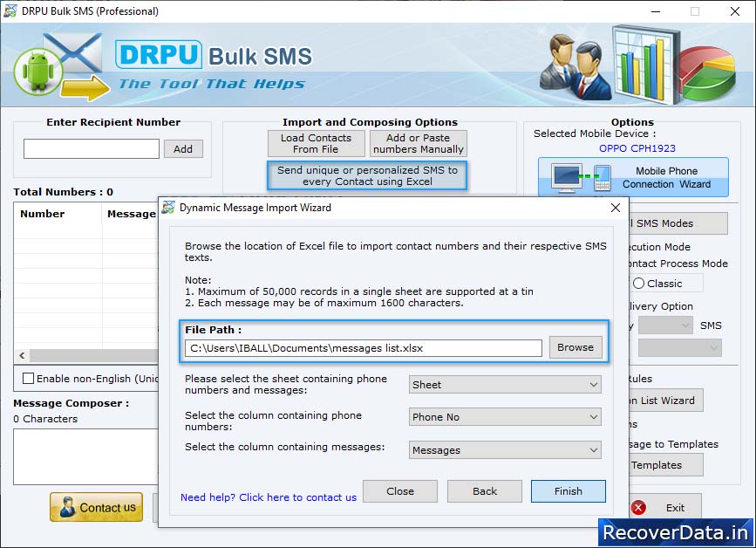
Task: Click the Message Composer text area
Action: click(85, 456)
